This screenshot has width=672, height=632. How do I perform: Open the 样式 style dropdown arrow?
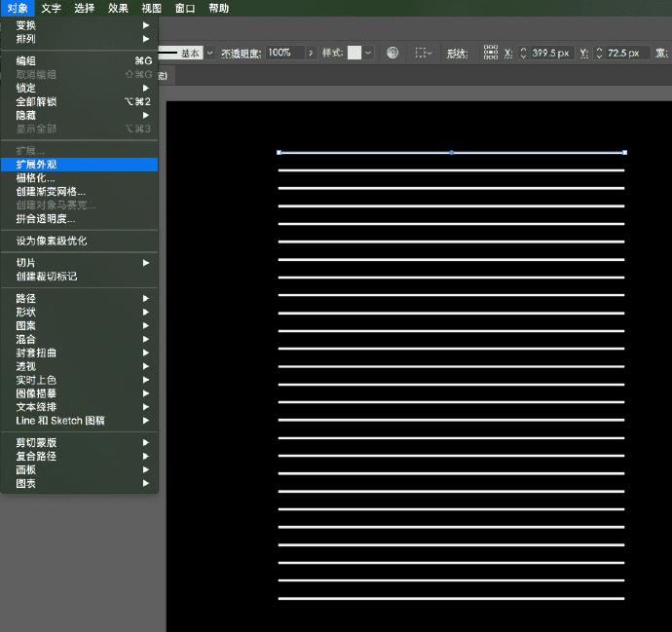[x=369, y=53]
